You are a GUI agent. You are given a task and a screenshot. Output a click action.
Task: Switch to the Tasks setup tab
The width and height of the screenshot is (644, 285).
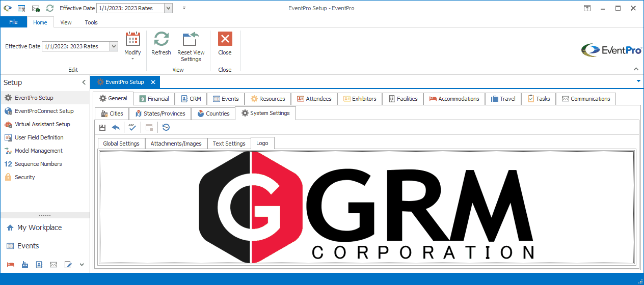click(539, 99)
